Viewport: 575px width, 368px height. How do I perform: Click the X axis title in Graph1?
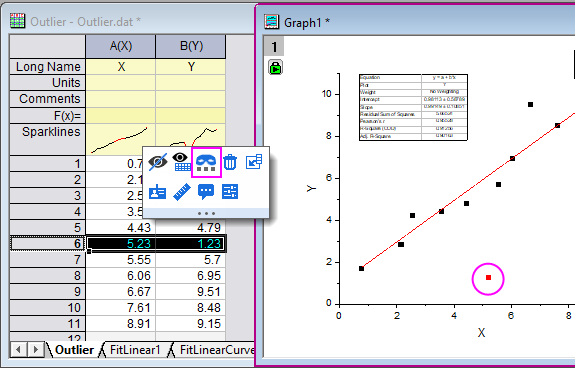[481, 332]
